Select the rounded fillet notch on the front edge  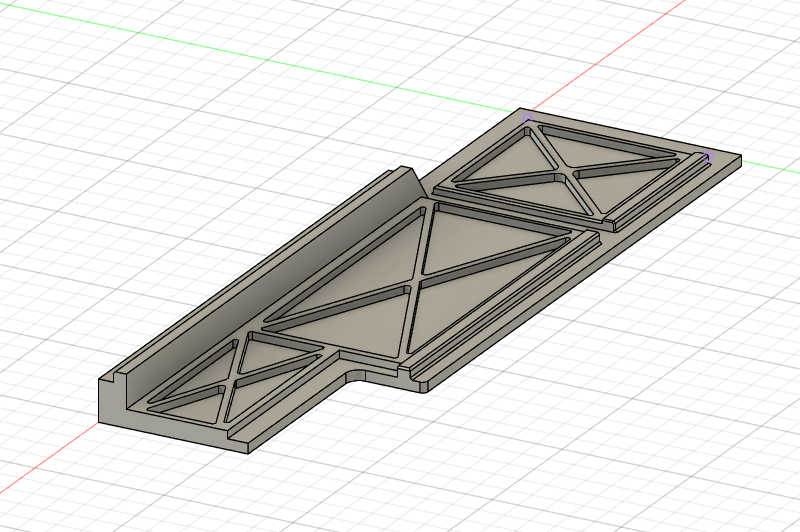pos(357,375)
